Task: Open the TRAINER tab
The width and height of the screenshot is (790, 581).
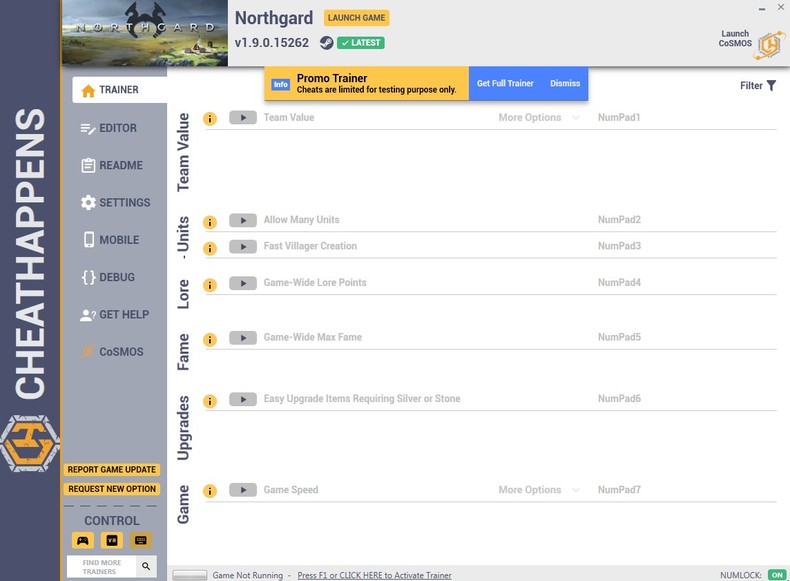Action: tap(119, 90)
